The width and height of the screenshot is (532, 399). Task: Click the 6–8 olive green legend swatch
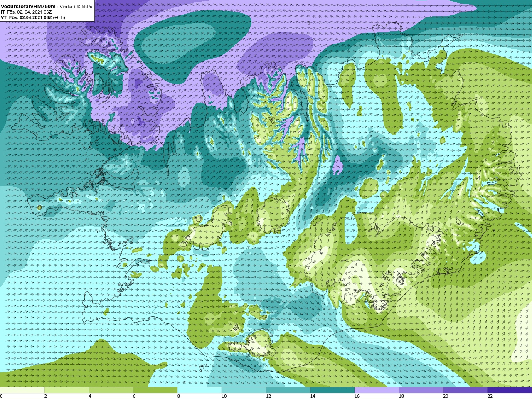(155, 390)
